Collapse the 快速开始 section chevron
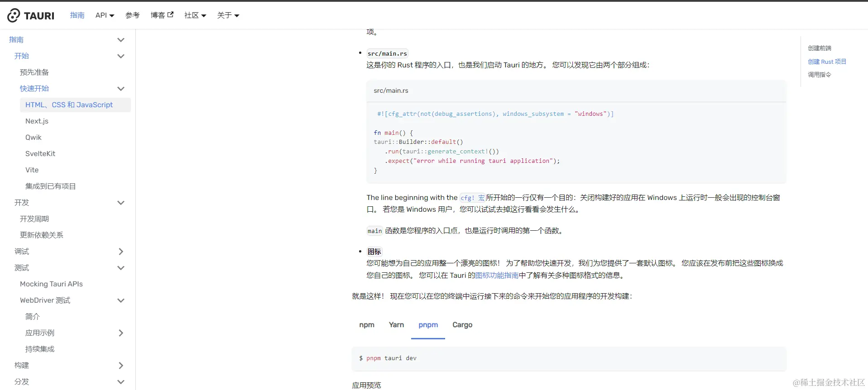The image size is (868, 390). [x=121, y=89]
